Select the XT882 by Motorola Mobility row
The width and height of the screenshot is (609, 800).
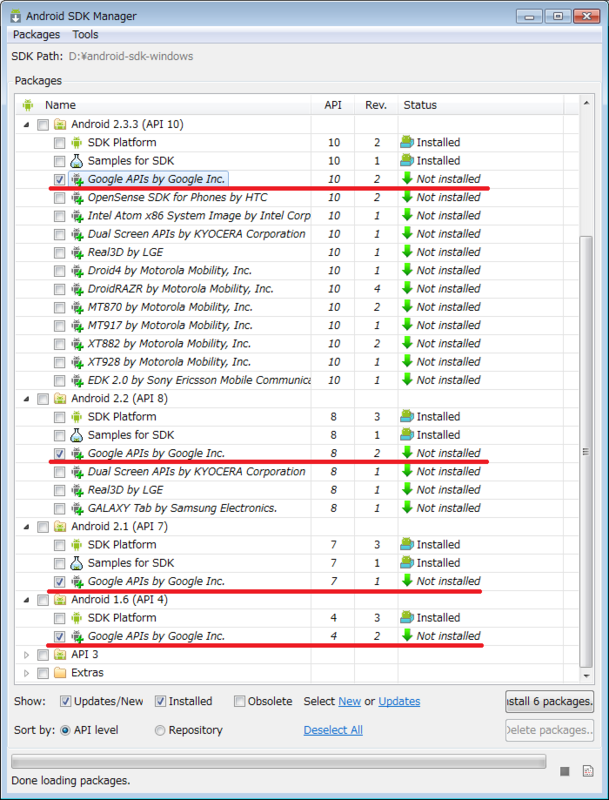(297, 344)
